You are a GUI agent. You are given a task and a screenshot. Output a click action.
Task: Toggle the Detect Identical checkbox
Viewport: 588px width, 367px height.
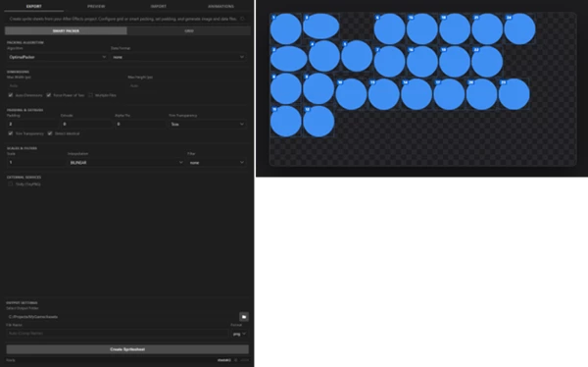coord(50,133)
